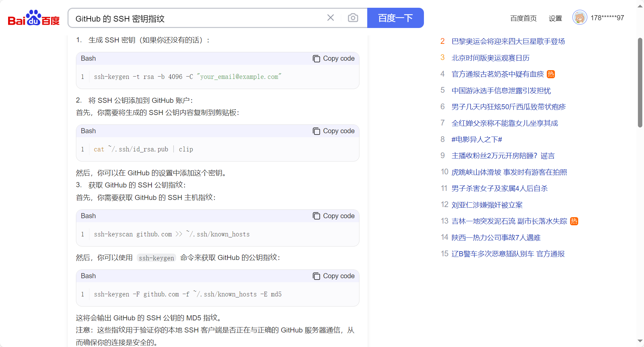
Task: Click the inline ssh-keygen code tag
Action: [156, 258]
